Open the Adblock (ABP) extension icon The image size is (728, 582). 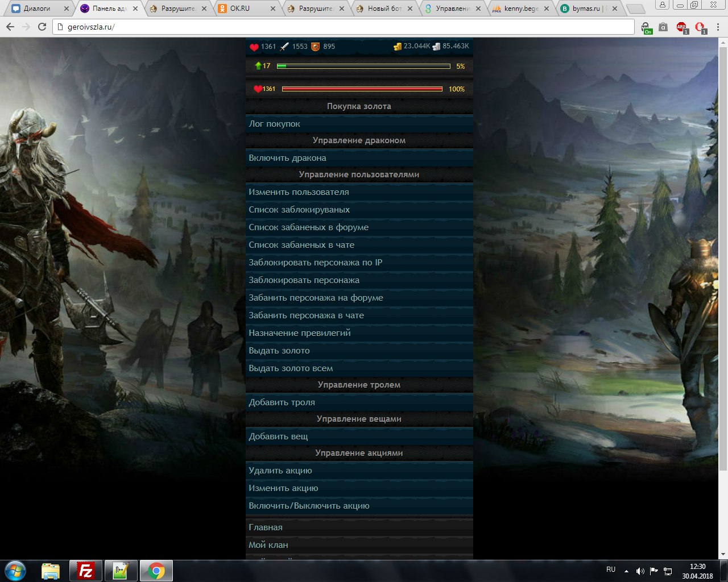click(x=681, y=27)
